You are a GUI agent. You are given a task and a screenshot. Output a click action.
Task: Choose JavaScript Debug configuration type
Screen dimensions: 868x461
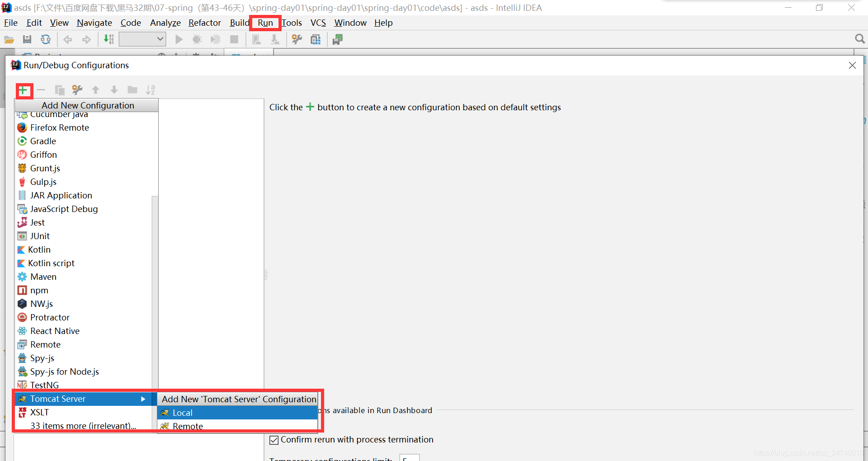83,209
